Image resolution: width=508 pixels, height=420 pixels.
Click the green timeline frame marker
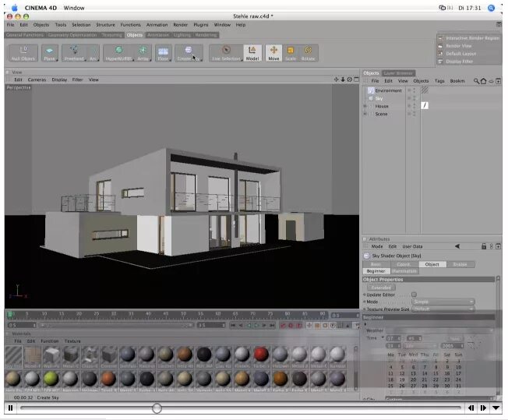coord(9,314)
